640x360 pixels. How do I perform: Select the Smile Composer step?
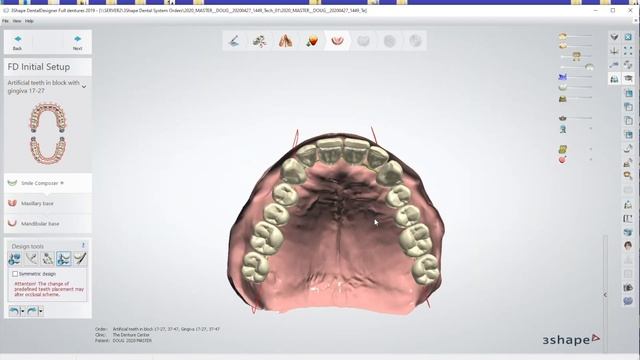(48, 183)
